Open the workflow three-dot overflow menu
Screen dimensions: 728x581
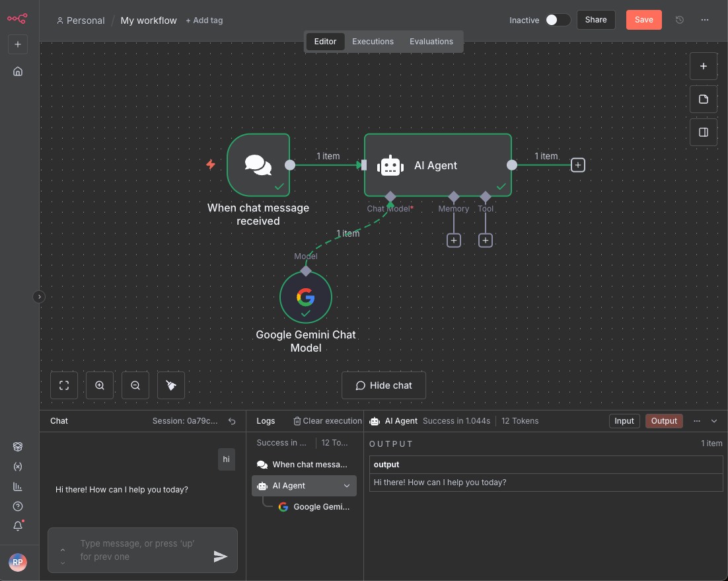(705, 20)
